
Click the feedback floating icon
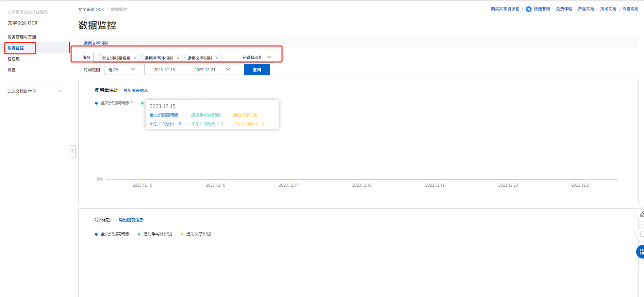[641, 234]
